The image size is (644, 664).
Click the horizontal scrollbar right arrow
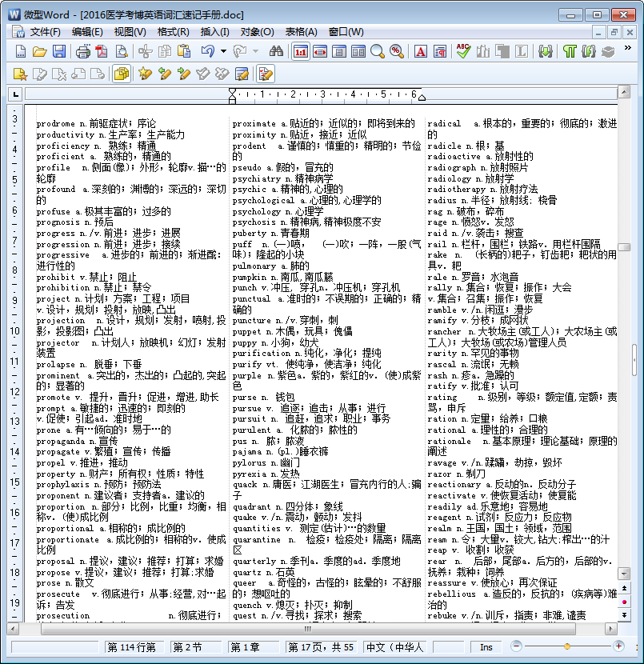pos(610,629)
